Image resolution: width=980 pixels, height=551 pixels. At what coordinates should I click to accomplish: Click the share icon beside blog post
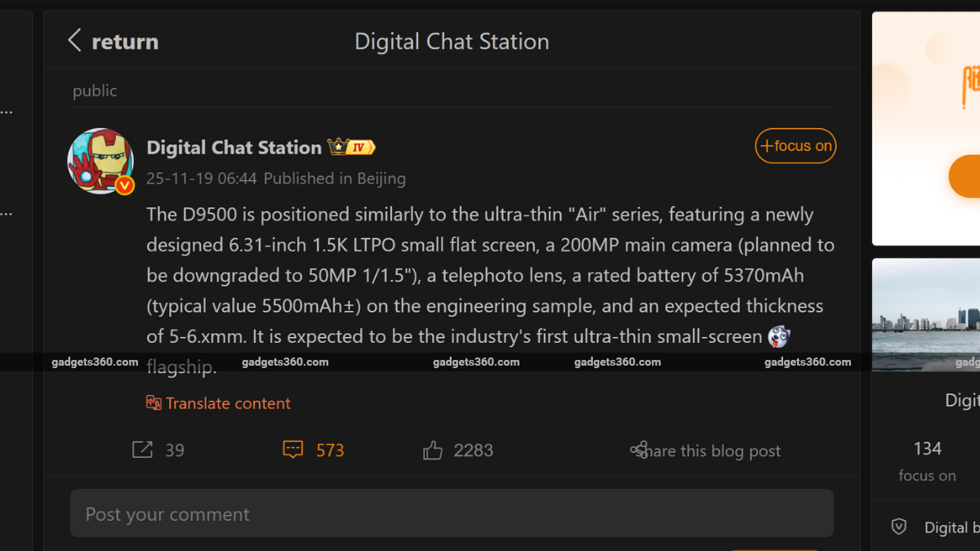[639, 450]
